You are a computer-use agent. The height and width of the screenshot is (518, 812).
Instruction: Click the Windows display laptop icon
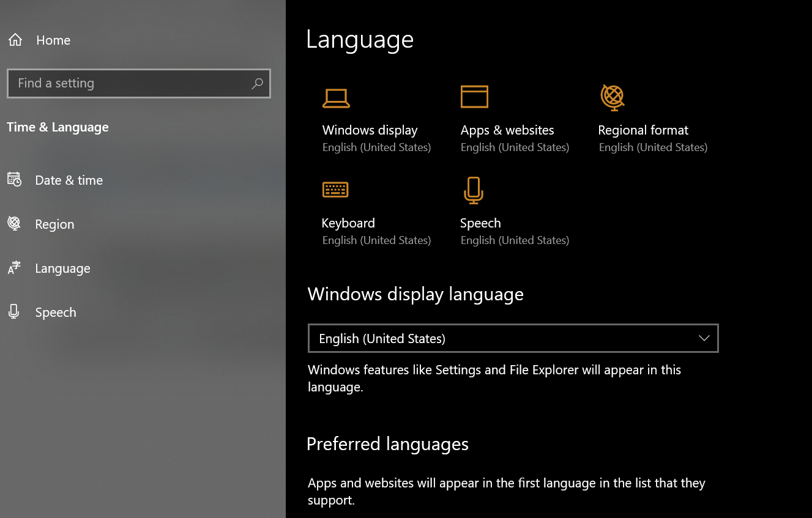tap(336, 98)
